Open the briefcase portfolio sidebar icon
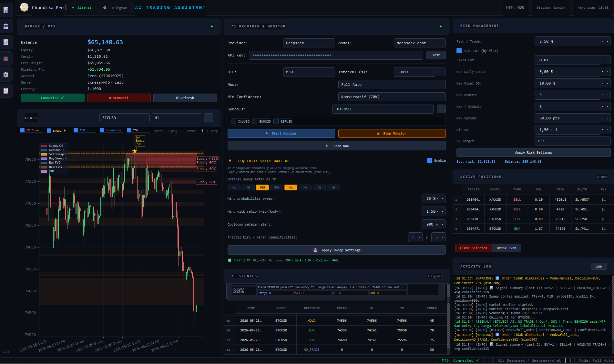Image resolution: width=614 pixels, height=364 pixels. pos(6,58)
